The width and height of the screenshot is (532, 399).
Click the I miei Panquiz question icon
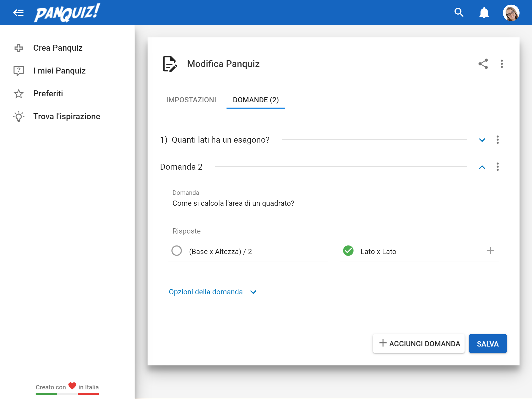[19, 71]
